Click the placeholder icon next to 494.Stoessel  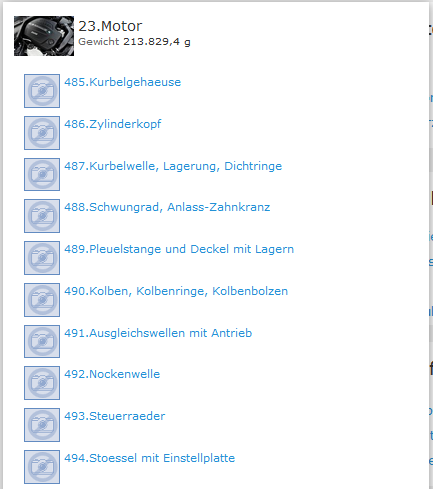point(42,467)
